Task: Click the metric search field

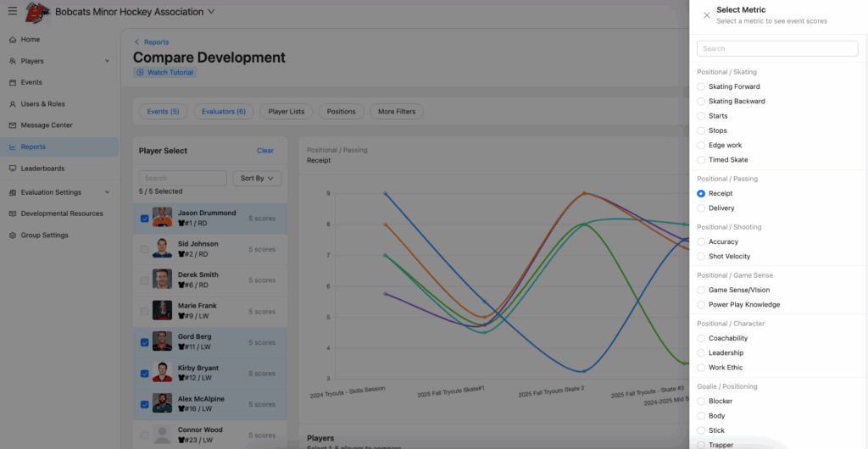Action: 777,49
